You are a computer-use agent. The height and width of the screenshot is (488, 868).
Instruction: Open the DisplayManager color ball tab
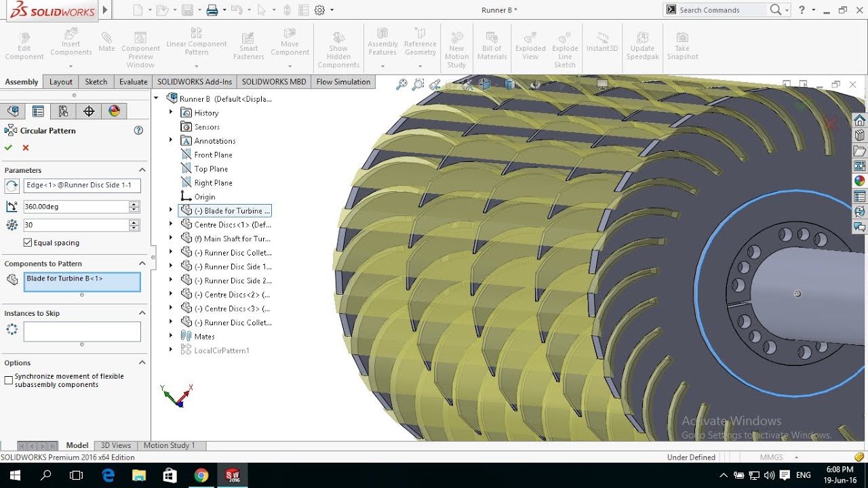click(x=114, y=111)
